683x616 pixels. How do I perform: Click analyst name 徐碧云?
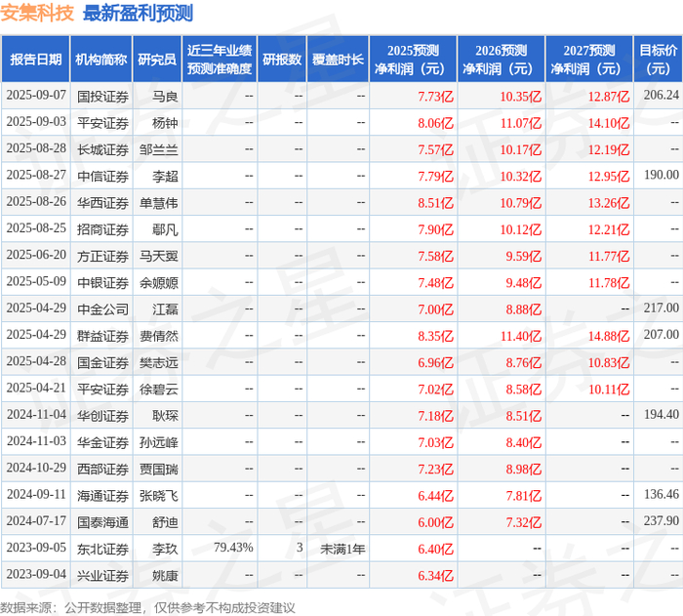coord(159,389)
